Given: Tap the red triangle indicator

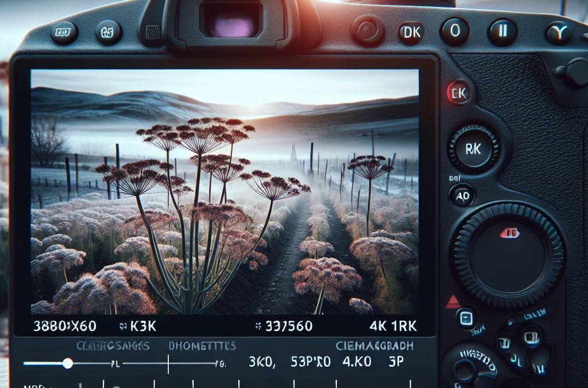Looking at the screenshot, I should point(453,302).
